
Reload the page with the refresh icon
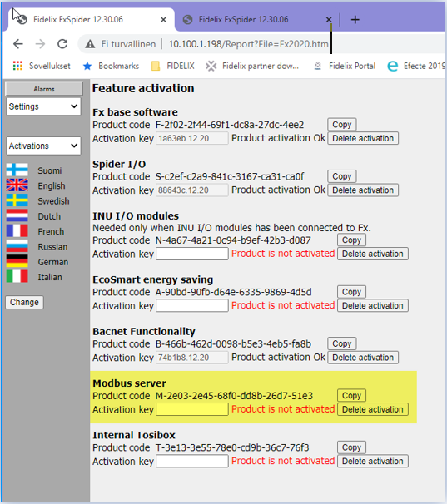click(62, 44)
